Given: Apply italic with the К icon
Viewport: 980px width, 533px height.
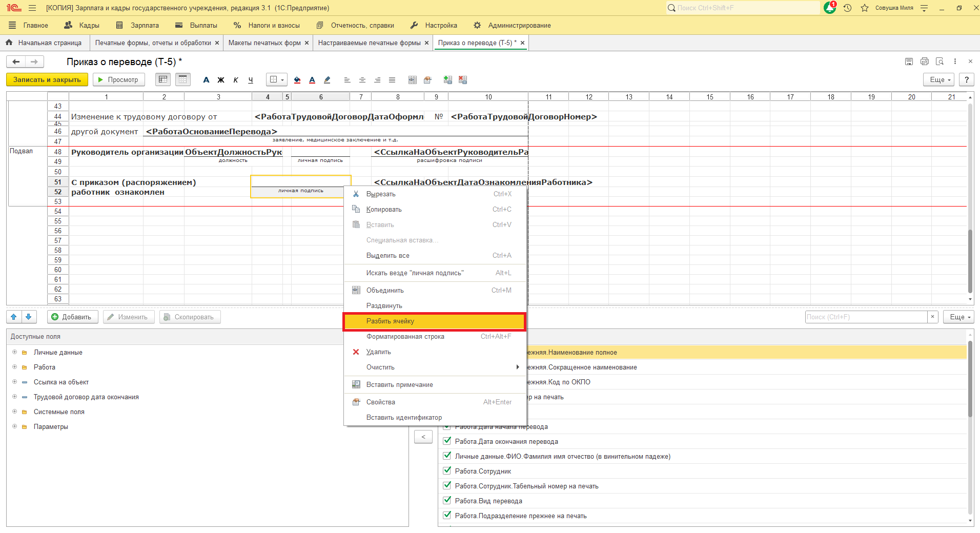Looking at the screenshot, I should click(x=236, y=80).
